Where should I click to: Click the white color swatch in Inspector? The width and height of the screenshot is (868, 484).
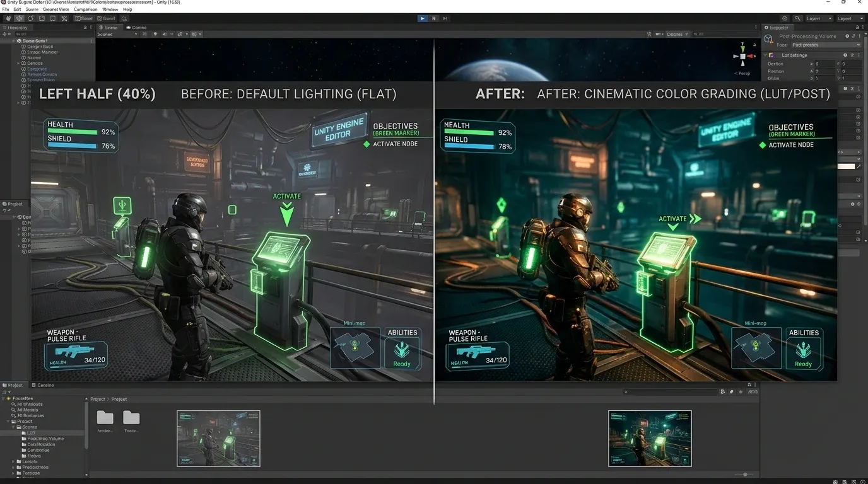tap(846, 166)
